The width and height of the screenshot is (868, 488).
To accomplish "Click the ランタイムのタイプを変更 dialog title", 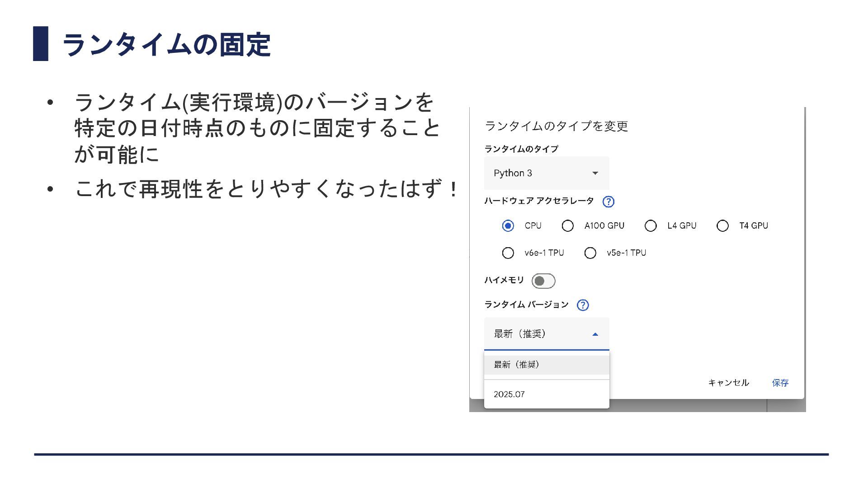I will [556, 126].
